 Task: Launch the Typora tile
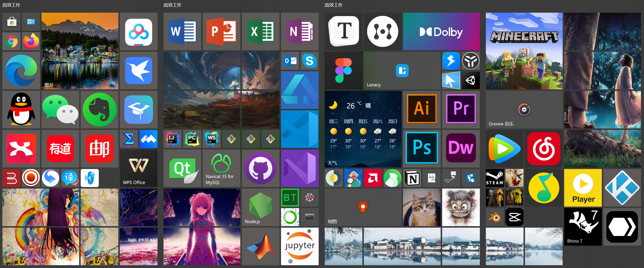tap(343, 31)
